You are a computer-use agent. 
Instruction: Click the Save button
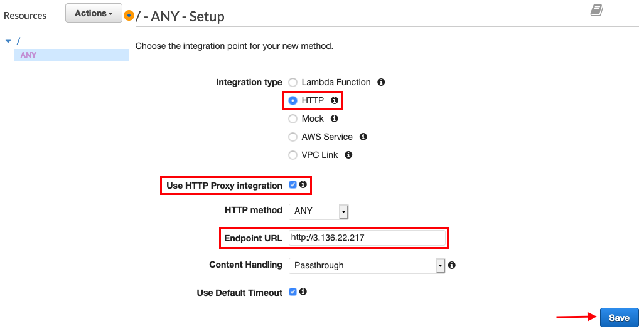619,318
